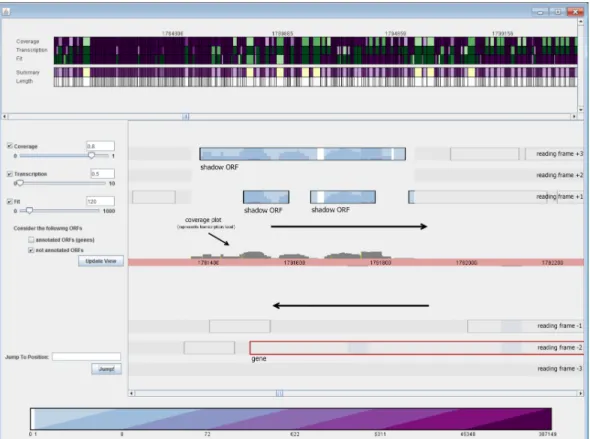This screenshot has height=439, width=590.
Task: Focus the Transcription threshold value field
Action: (x=102, y=174)
